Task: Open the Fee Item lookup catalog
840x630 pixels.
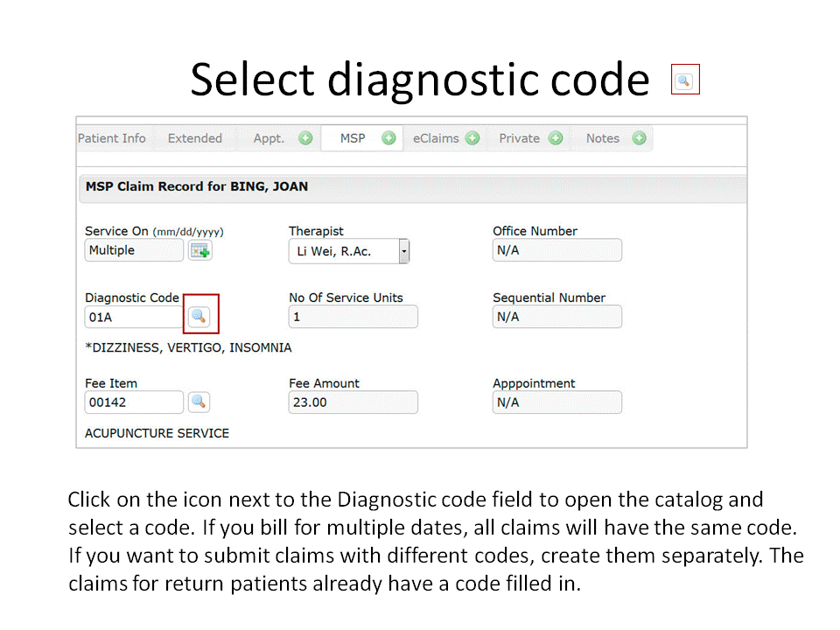Action: tap(199, 402)
